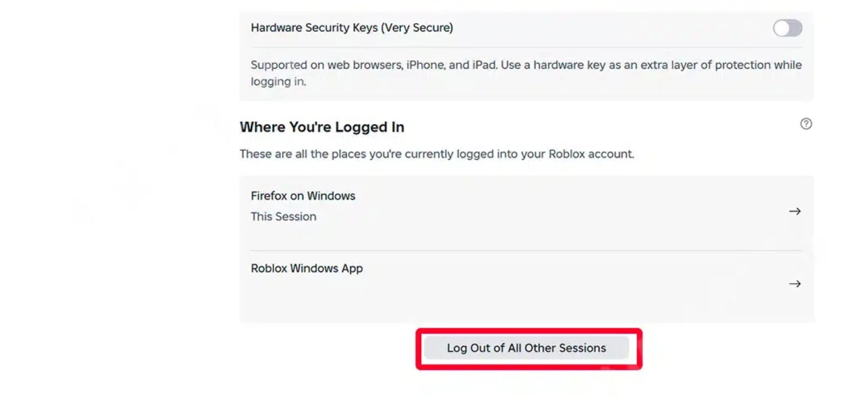
Task: Click the "currently logged into" description line
Action: 437,154
